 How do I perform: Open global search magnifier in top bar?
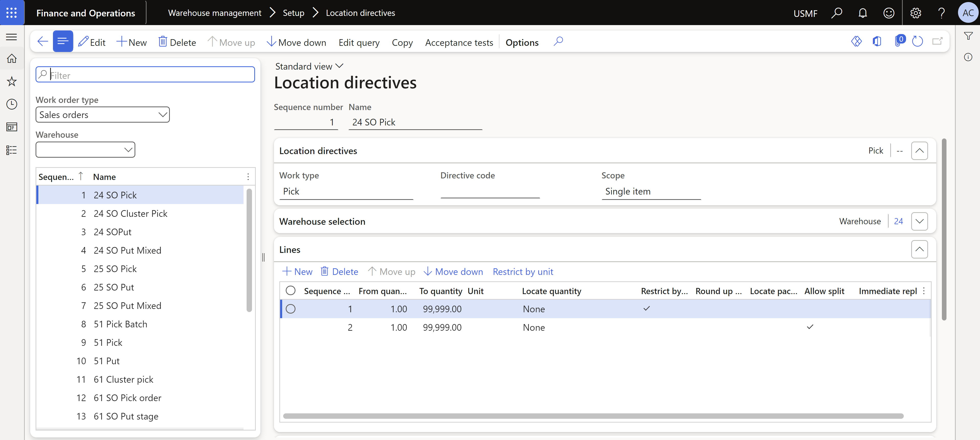click(837, 13)
